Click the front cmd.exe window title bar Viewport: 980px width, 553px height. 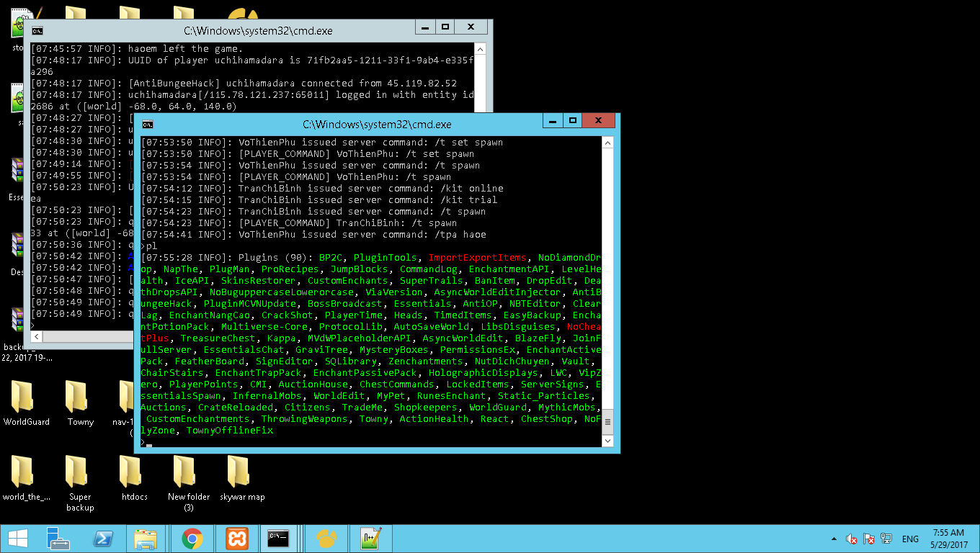pos(377,125)
